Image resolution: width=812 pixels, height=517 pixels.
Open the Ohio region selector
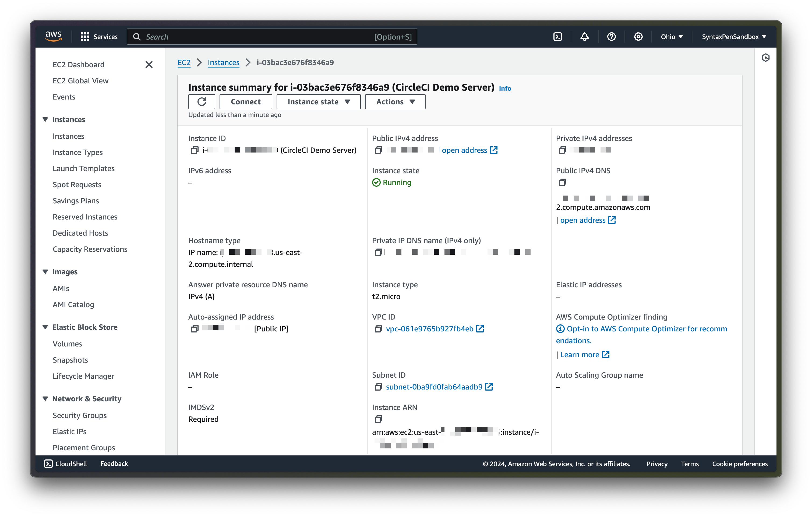click(671, 36)
